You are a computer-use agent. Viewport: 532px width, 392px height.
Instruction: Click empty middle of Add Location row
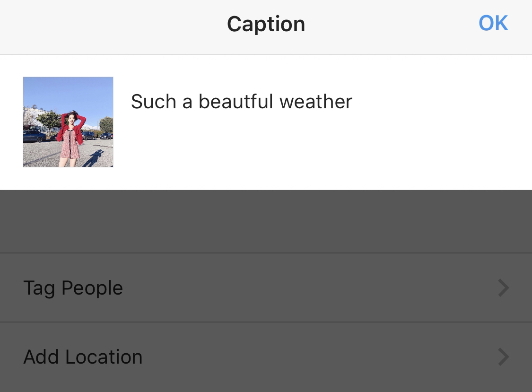305,357
